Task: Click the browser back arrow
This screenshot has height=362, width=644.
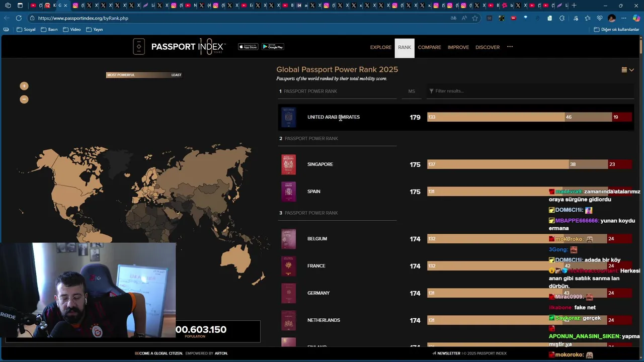Action: (x=7, y=18)
